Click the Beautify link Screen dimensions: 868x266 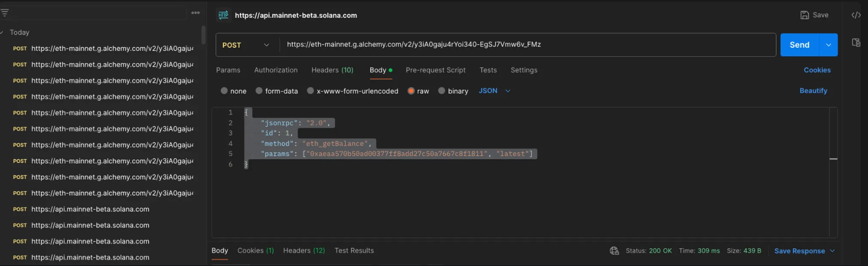[813, 91]
